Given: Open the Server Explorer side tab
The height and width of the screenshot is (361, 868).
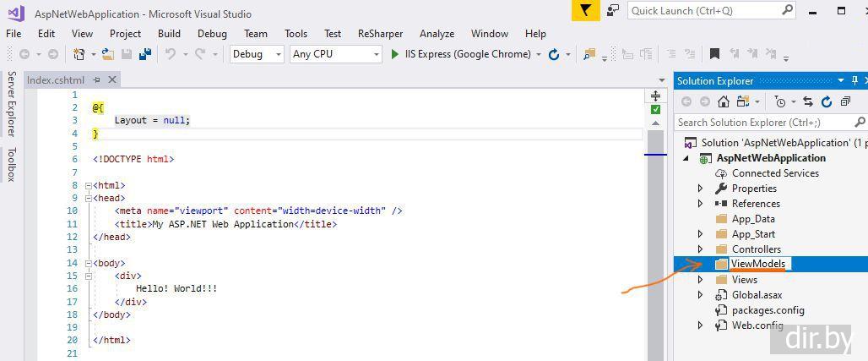Looking at the screenshot, I should (x=12, y=103).
